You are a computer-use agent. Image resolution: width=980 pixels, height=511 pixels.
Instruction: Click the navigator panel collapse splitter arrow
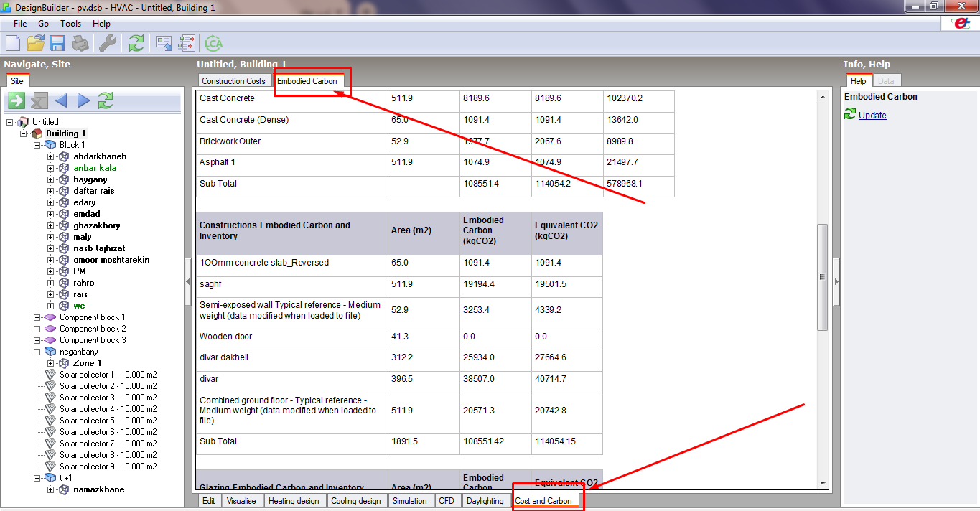pyautogui.click(x=188, y=281)
